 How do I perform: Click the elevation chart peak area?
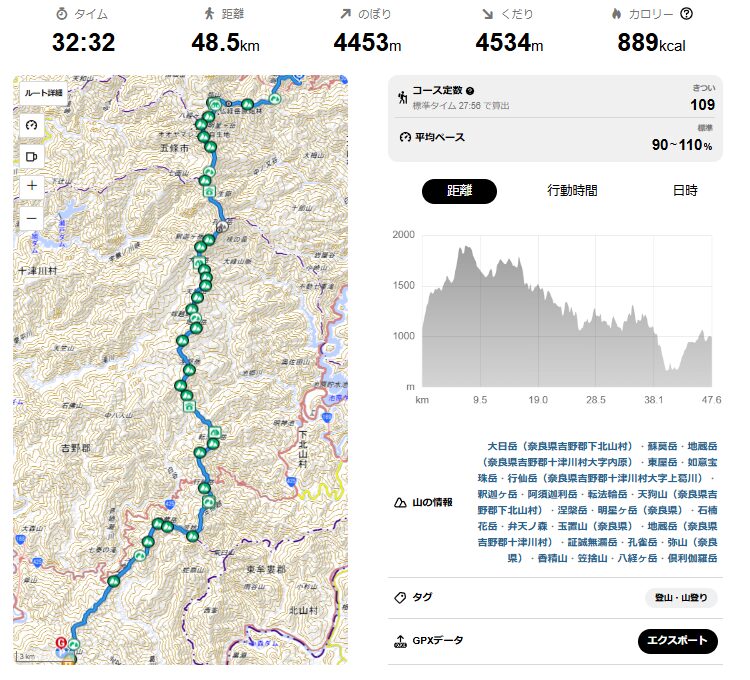464,255
